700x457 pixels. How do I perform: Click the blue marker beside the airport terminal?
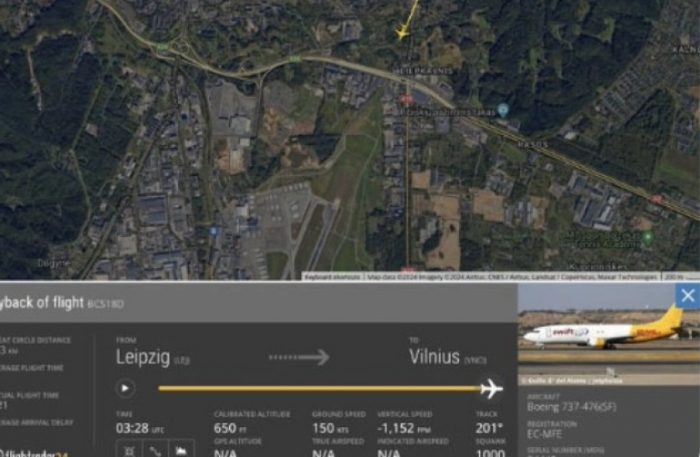(x=213, y=231)
